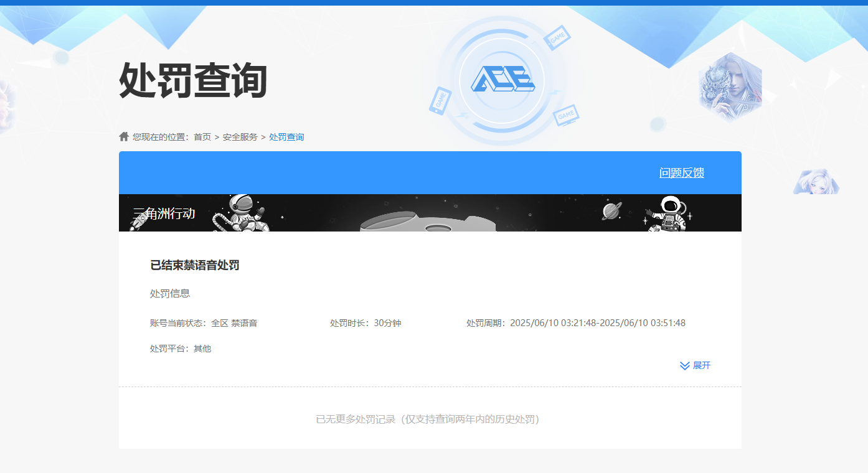Click the 处罚周期 date range text
Viewport: 868px width, 473px height.
[576, 323]
